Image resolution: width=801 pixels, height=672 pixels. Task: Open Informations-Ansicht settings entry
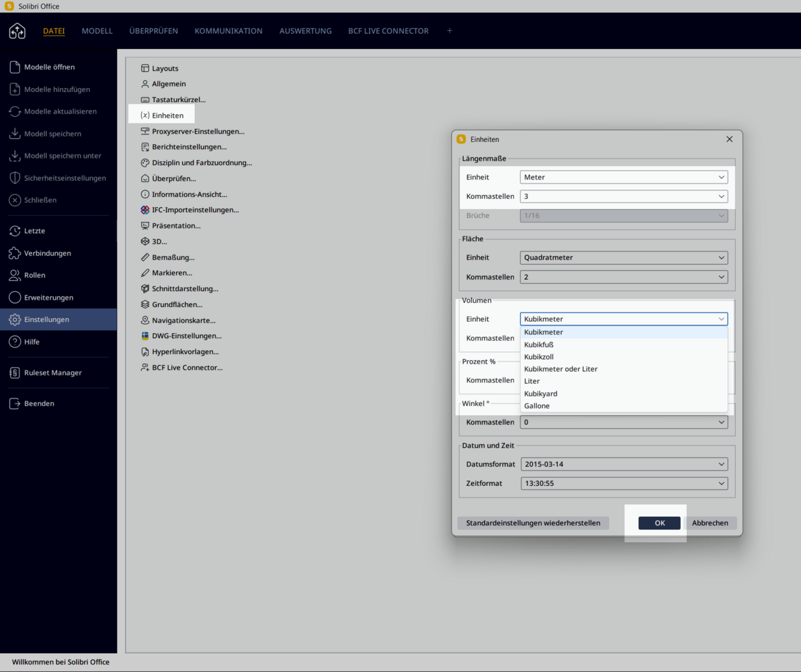pyautogui.click(x=184, y=194)
